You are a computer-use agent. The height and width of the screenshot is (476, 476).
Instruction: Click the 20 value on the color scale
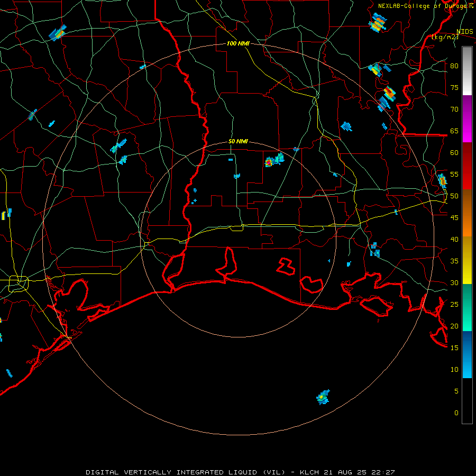tap(454, 326)
